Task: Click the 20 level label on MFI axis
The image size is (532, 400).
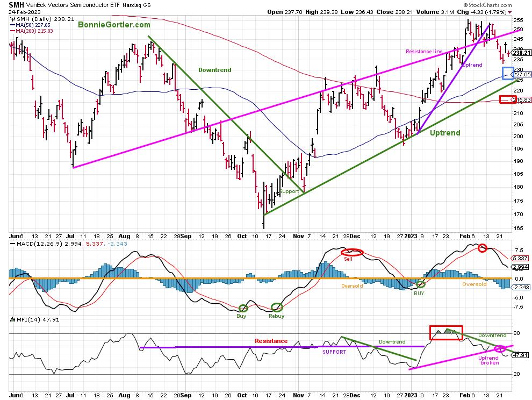Action: [x=516, y=374]
